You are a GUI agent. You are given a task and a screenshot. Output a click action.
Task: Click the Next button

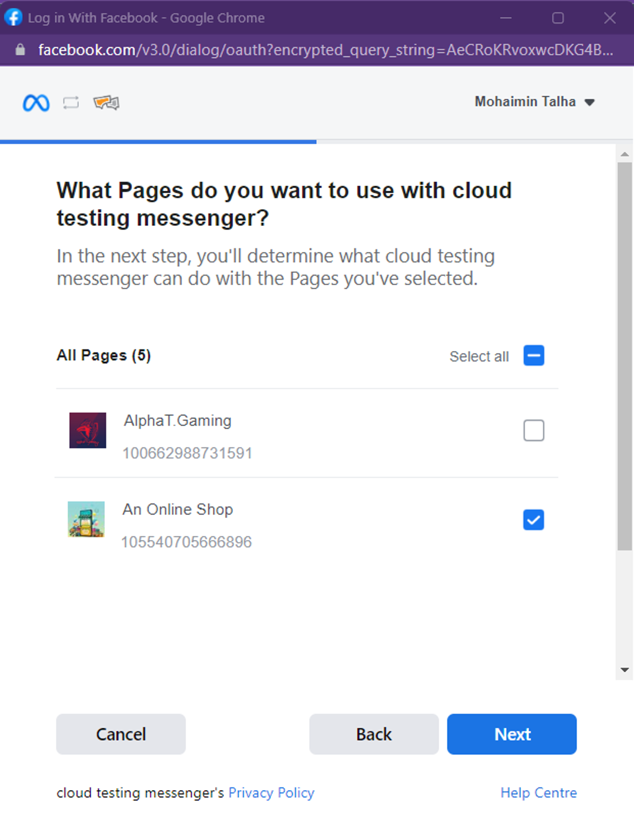click(x=512, y=734)
